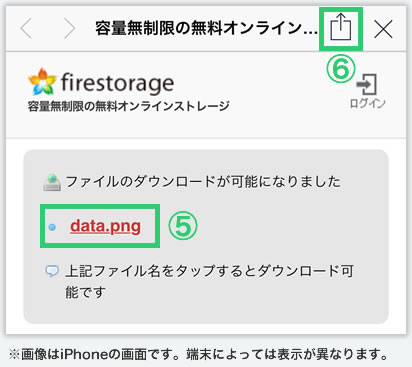
Task: Click the login arrow-door icon
Action: [x=367, y=84]
